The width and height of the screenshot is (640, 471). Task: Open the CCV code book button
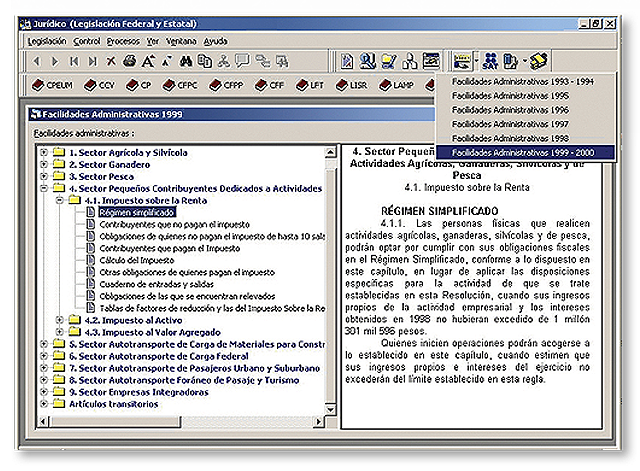tap(101, 85)
